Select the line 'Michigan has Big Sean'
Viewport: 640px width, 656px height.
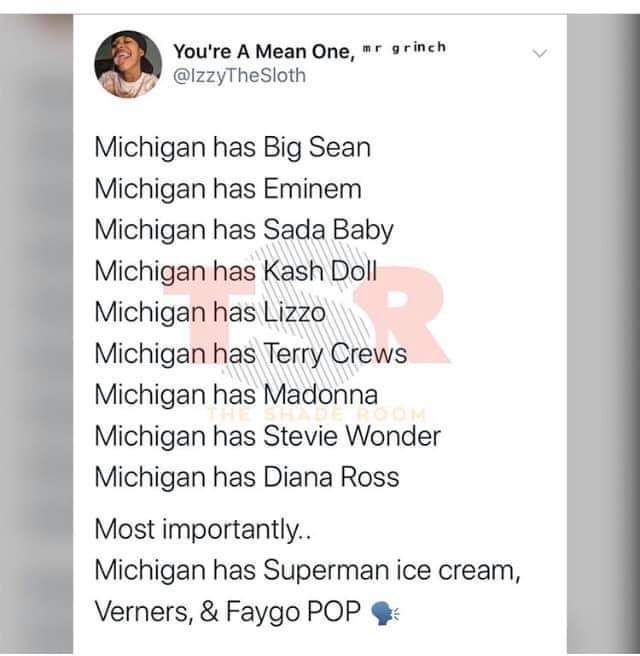[233, 148]
